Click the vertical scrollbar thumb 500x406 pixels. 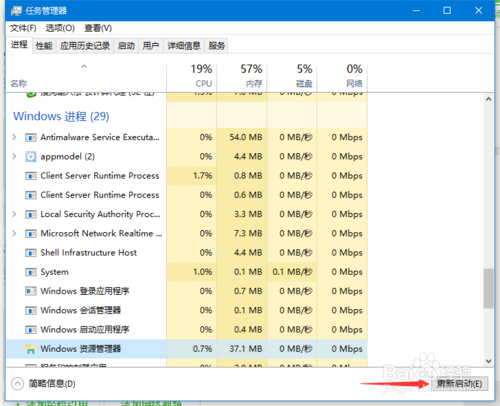489,288
